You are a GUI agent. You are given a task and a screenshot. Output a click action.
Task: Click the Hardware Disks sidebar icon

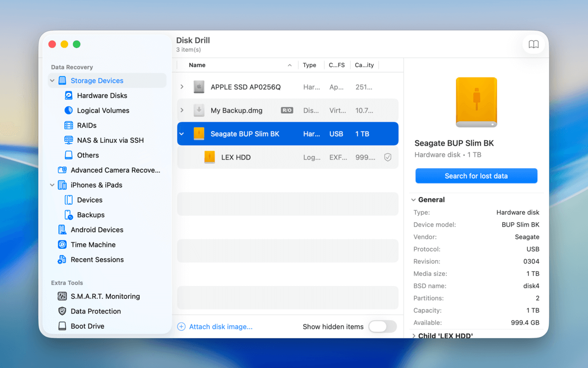pos(69,96)
